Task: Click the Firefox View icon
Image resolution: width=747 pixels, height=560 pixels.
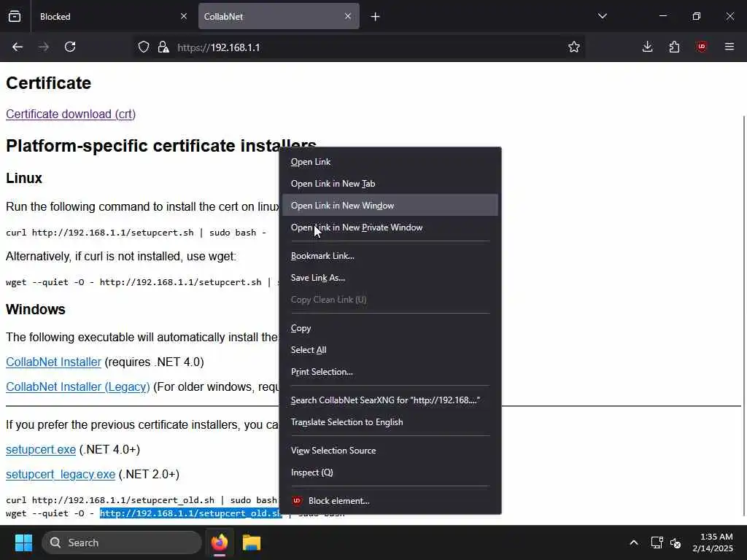Action: point(15,16)
